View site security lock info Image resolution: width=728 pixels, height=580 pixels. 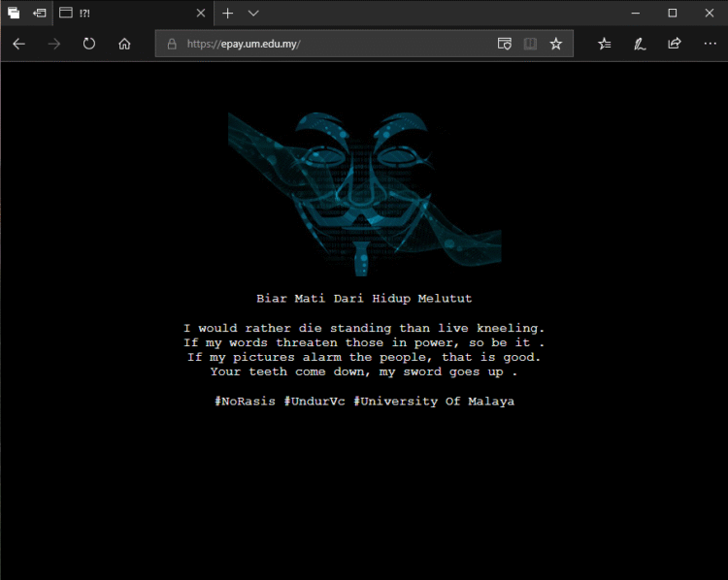coord(172,44)
